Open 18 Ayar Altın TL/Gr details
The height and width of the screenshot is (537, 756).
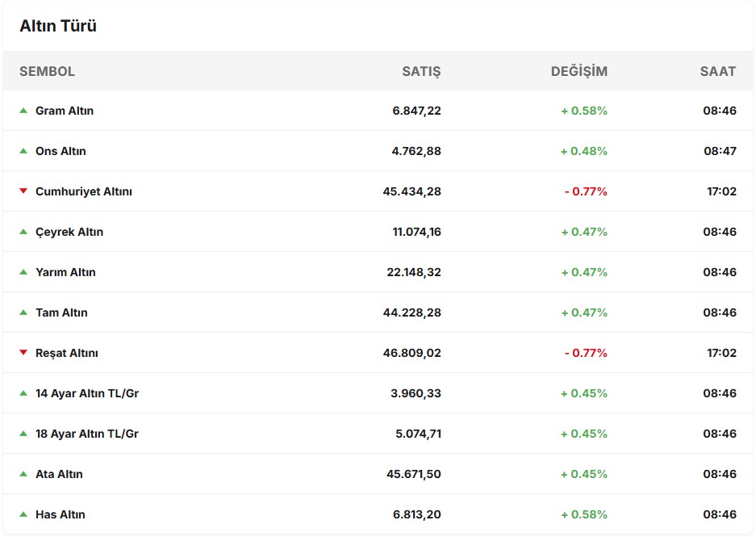tap(87, 434)
